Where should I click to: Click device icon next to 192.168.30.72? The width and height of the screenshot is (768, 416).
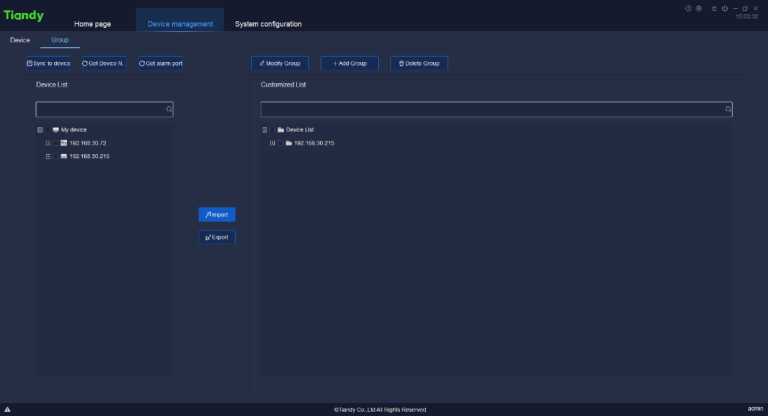[x=64, y=143]
